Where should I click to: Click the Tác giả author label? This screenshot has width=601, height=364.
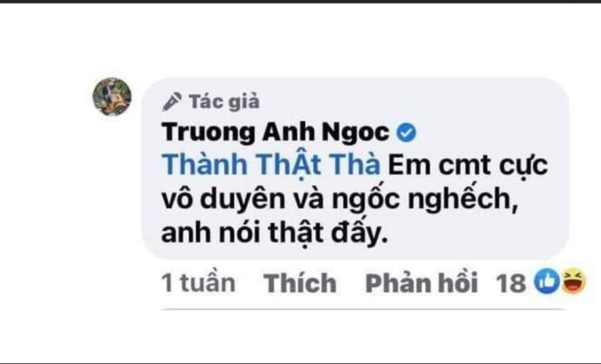coord(224,102)
